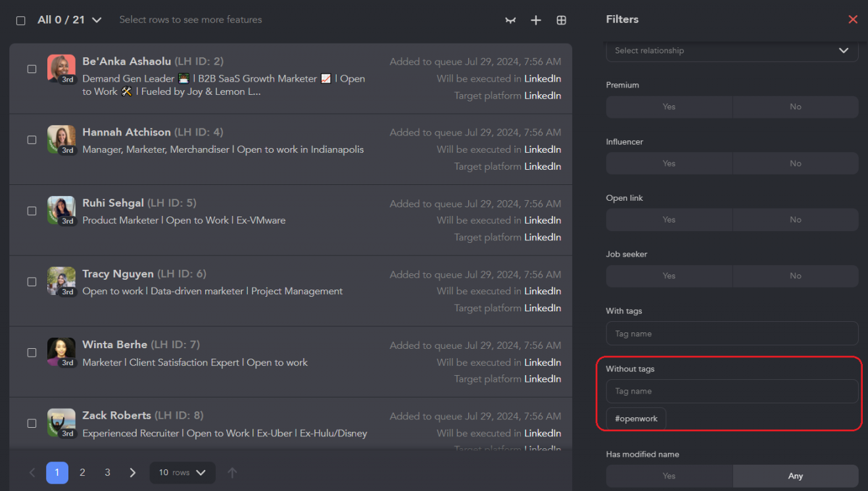
Task: Click Zack Roberts' avatar image
Action: pyautogui.click(x=61, y=423)
